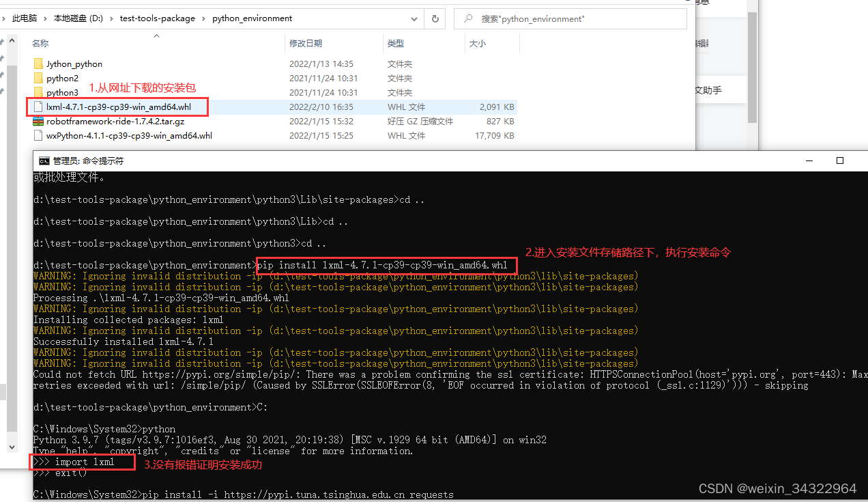The image size is (868, 502).
Task: Open address bar history dropdown arrow
Action: point(414,18)
